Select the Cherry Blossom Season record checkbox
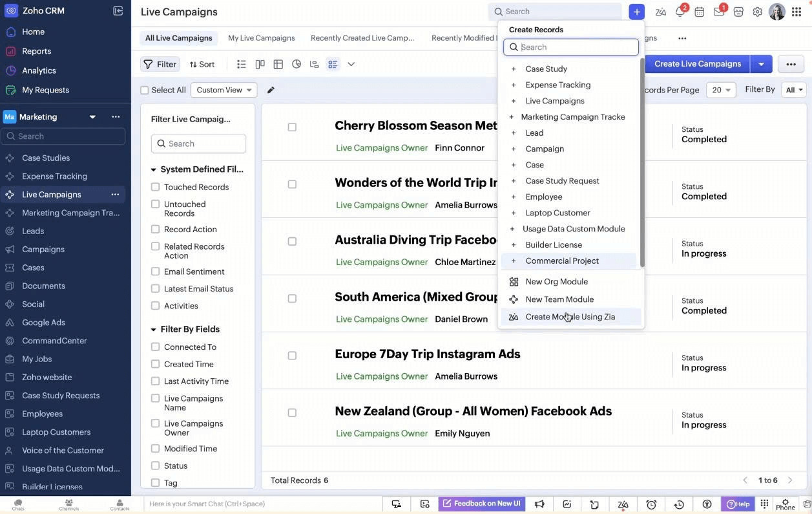 292,127
